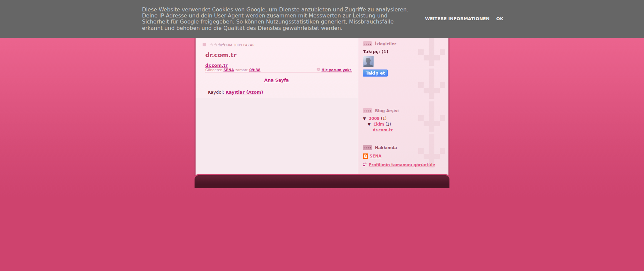Viewport: 644px width, 271px height.
Task: Open the 2009 archive link
Action: (374, 119)
